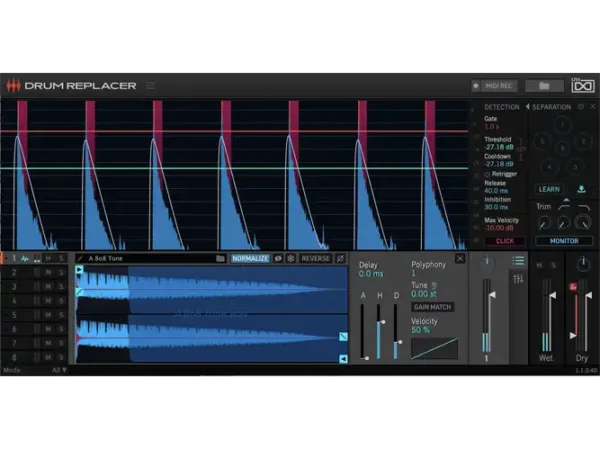Click the waveform icon on slot 1

point(25,259)
